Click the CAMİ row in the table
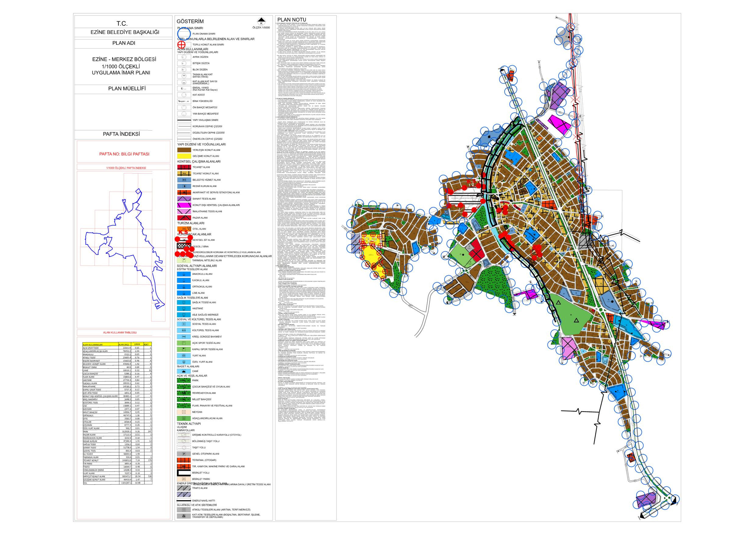This screenshot has width=756, height=534. coord(117,371)
